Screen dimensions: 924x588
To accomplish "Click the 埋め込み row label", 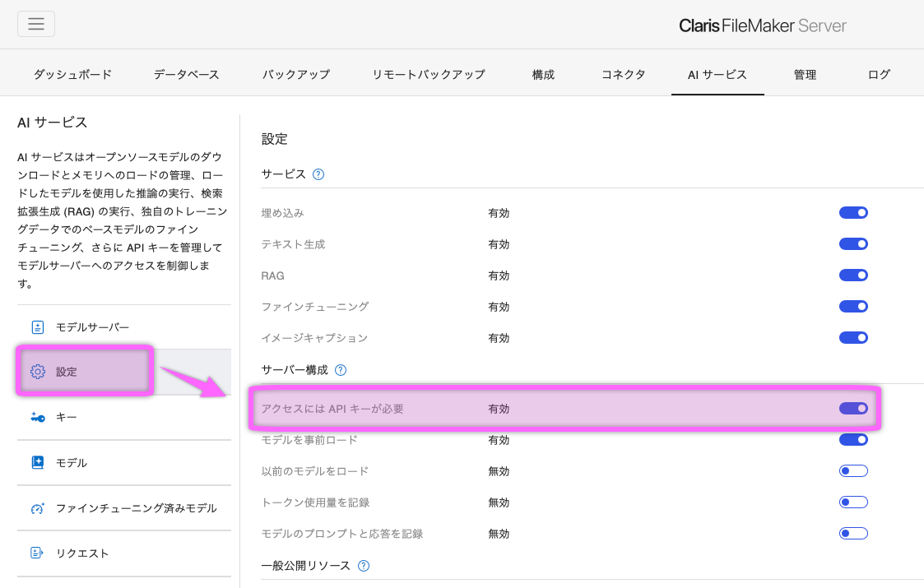I will (x=283, y=213).
